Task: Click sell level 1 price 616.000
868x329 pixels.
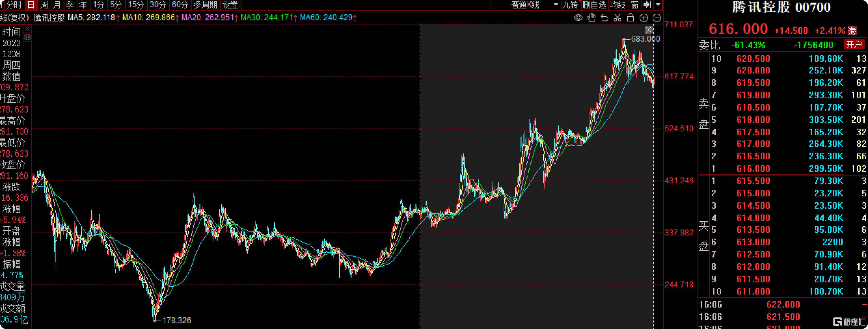Action: click(753, 168)
